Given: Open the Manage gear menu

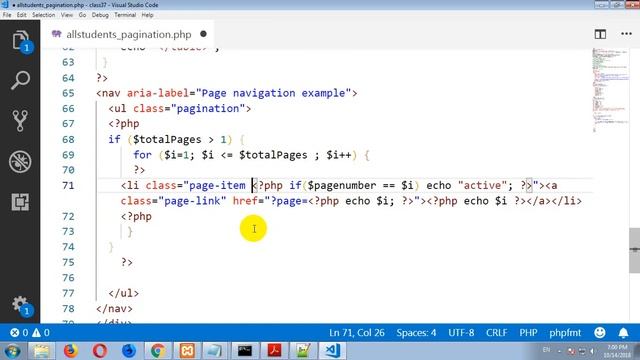Looking at the screenshot, I should pos(20,305).
